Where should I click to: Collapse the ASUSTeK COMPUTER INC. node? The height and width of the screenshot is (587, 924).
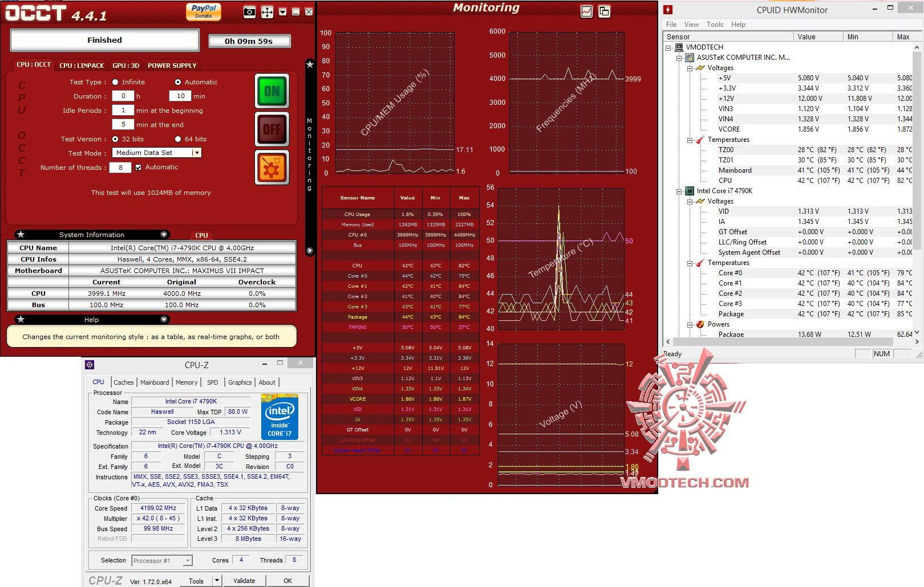(x=679, y=58)
